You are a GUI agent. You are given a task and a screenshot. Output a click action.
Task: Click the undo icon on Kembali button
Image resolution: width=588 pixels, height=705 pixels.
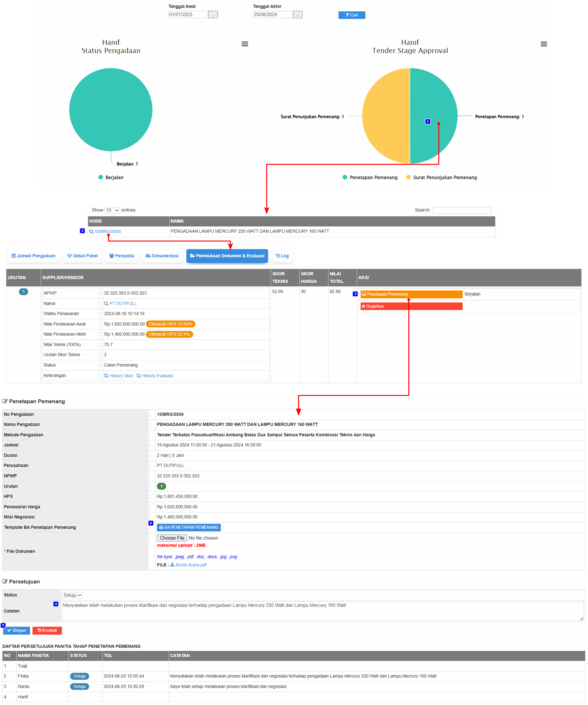(x=39, y=630)
